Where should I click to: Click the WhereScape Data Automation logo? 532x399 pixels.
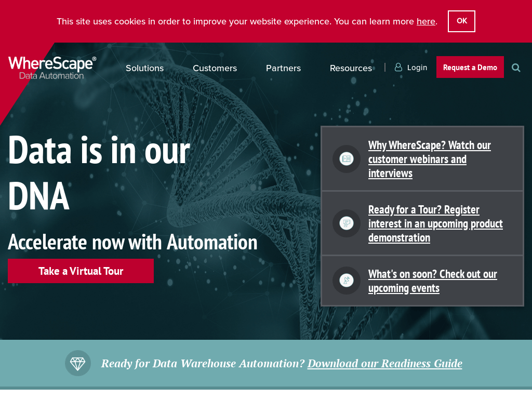(x=52, y=68)
